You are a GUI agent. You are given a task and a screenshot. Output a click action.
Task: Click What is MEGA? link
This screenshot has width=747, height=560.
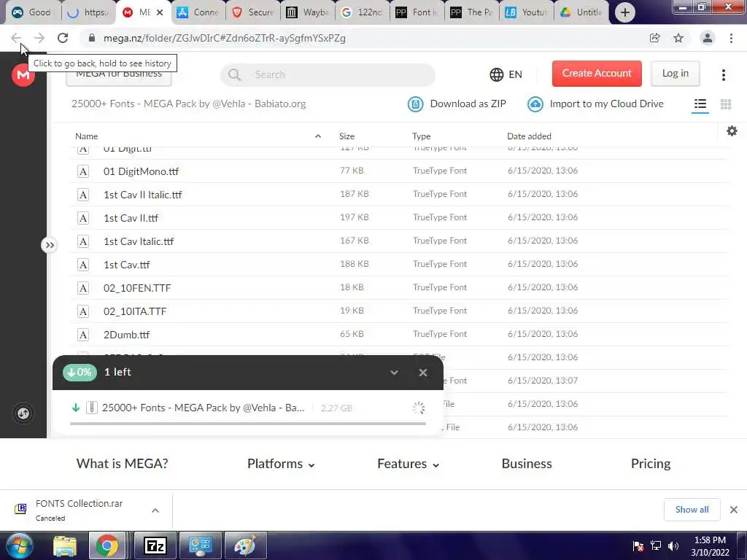coord(122,463)
